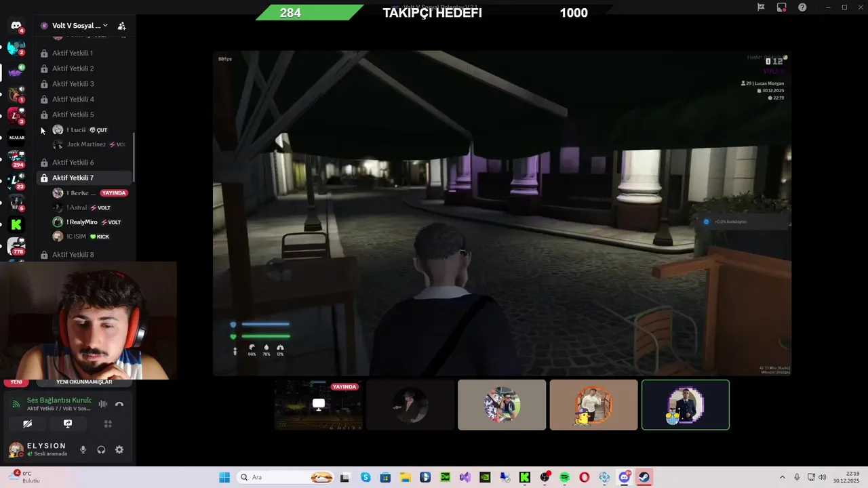868x488 pixels.
Task: Select user Jack Martinez in channel
Action: (90, 144)
